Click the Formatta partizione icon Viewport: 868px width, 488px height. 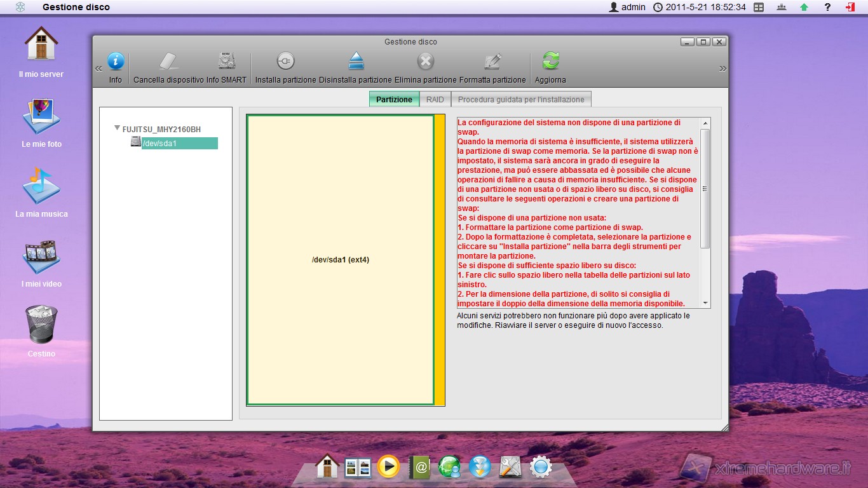coord(492,62)
